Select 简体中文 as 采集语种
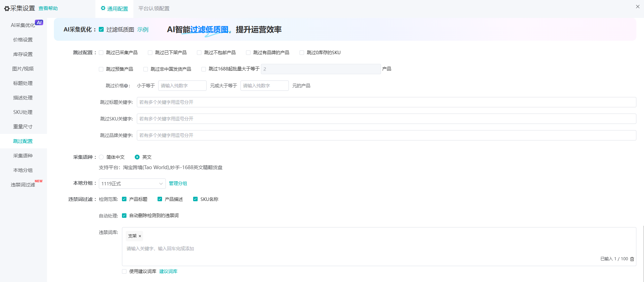644x282 pixels. [101, 157]
